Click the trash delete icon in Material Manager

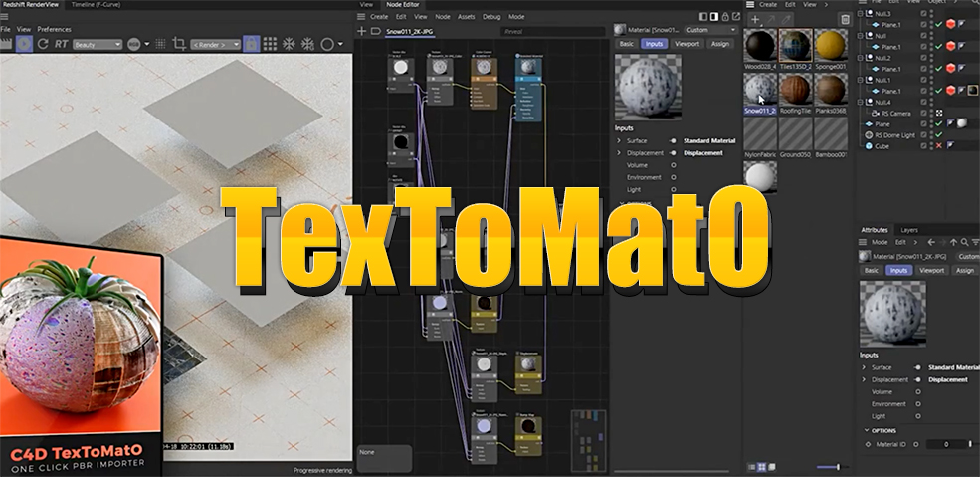pos(845,19)
